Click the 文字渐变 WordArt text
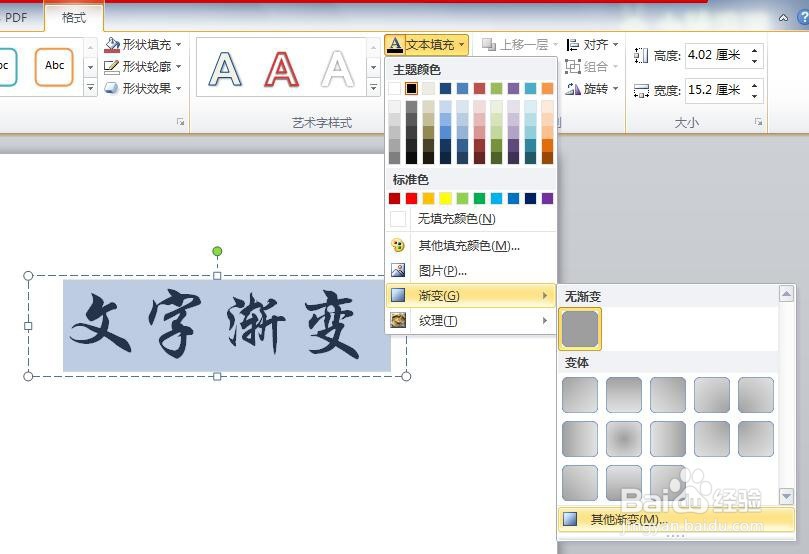The image size is (809, 554). 215,325
